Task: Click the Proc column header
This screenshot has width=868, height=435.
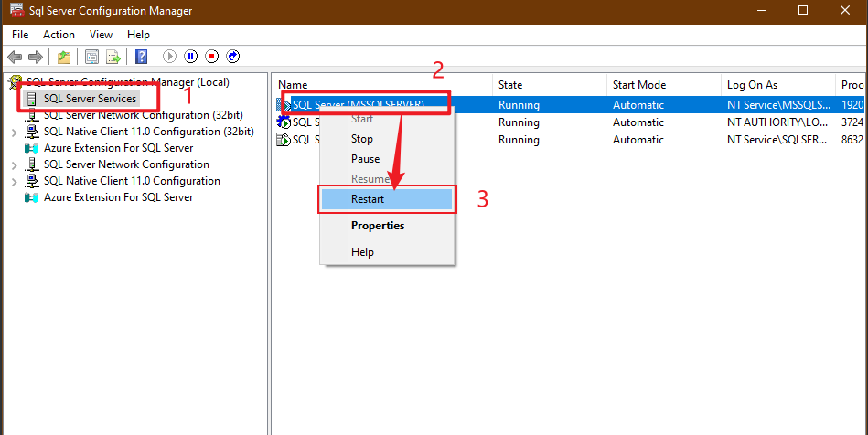Action: pyautogui.click(x=852, y=85)
